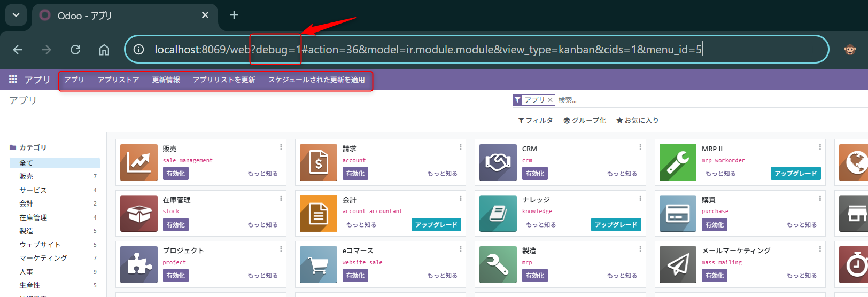Image resolution: width=868 pixels, height=297 pixels.
Task: Open the 更新情報 menu
Action: coord(166,80)
